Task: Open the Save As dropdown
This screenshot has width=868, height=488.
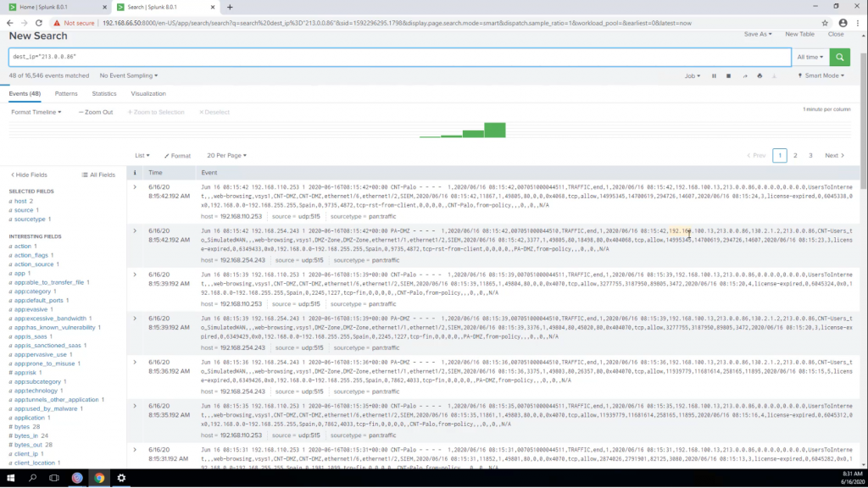Action: [758, 34]
